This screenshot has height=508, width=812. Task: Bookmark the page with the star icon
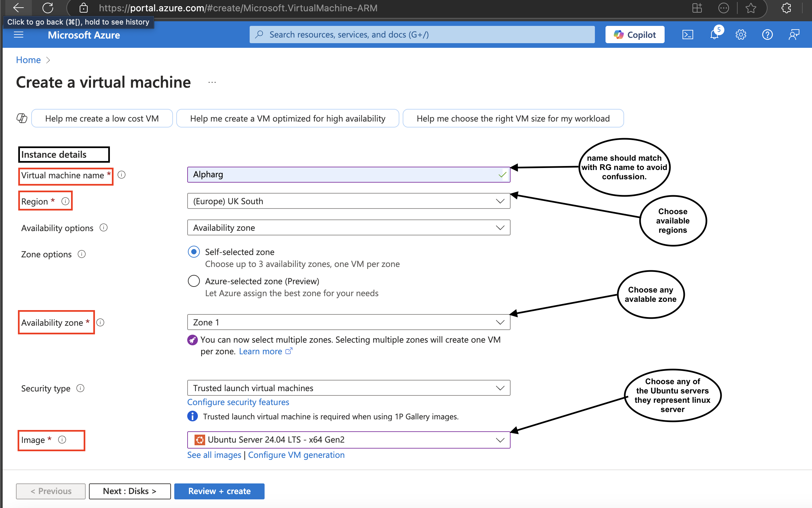coord(750,8)
